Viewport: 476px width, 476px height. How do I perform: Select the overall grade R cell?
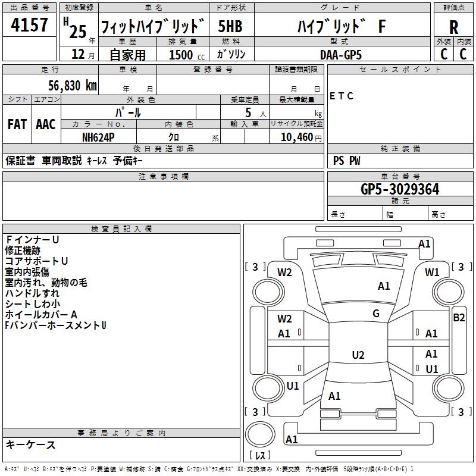point(453,27)
